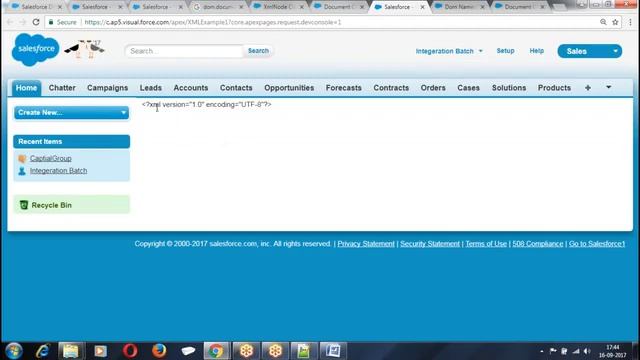Click the browser address bar URL

pos(213,22)
